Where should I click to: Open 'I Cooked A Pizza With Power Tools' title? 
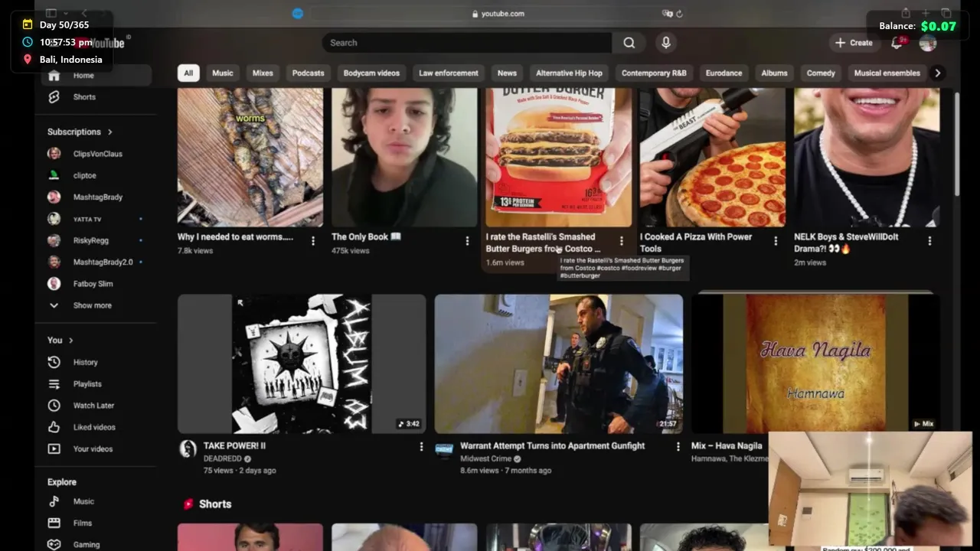point(696,243)
